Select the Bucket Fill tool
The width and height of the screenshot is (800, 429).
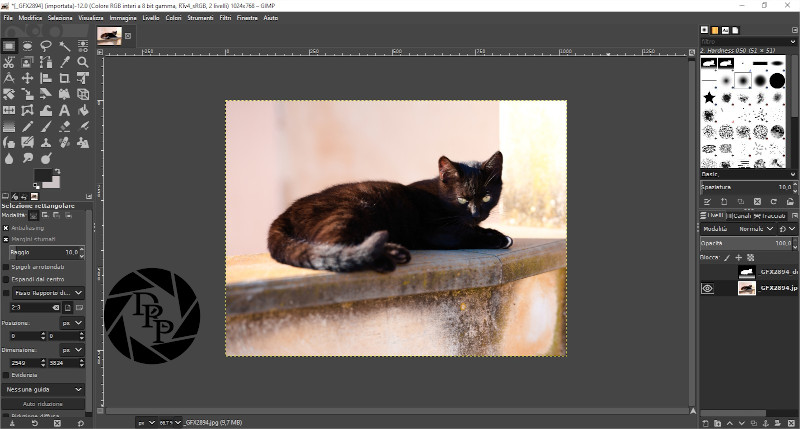pyautogui.click(x=83, y=110)
